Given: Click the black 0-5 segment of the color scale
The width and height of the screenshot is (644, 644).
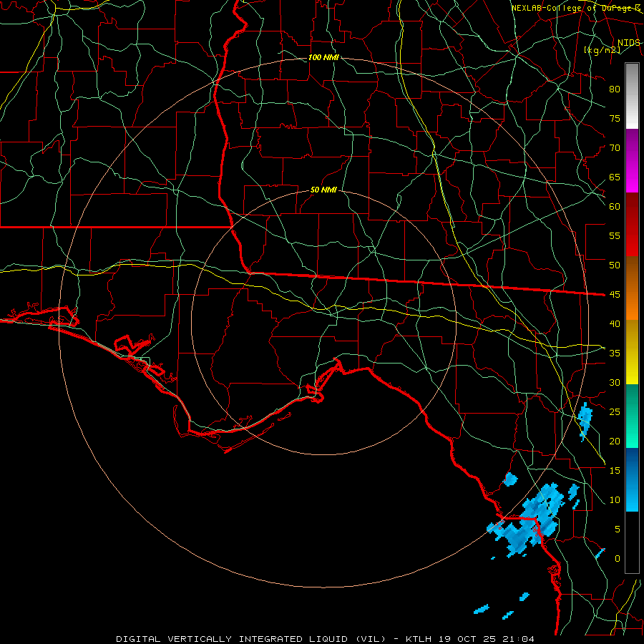Looking at the screenshot, I should click(632, 542).
